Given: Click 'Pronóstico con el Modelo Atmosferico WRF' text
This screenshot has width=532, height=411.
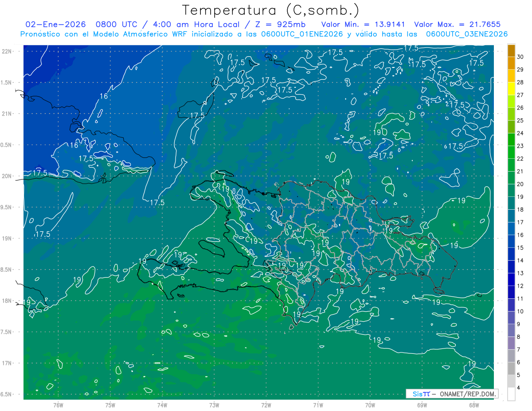Looking at the screenshot, I should [104, 34].
